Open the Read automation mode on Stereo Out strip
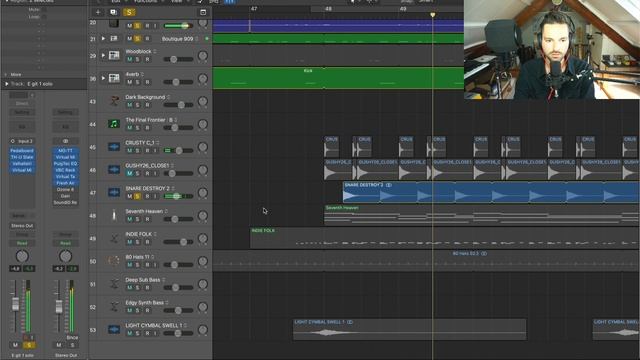640x360 pixels. [65, 243]
